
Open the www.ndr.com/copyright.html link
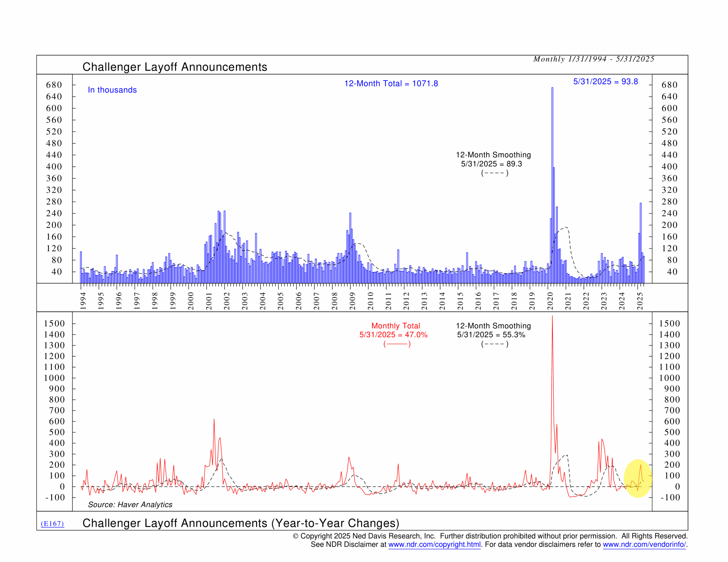coord(434,544)
